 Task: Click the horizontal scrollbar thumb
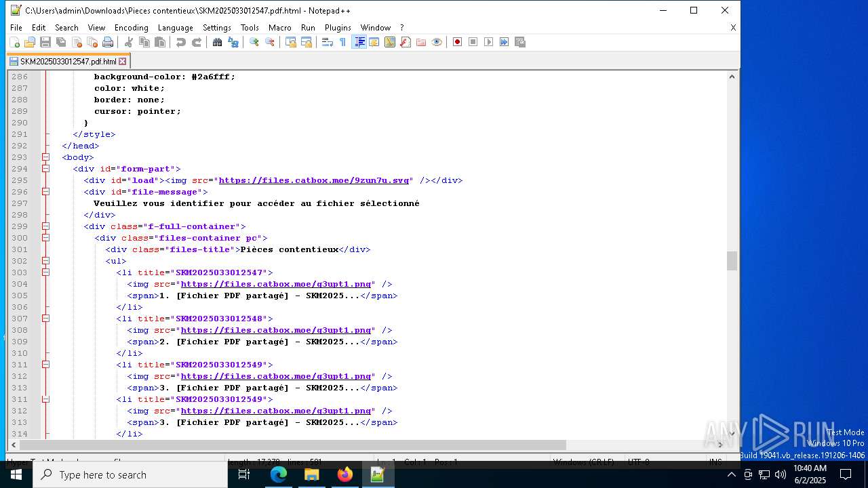coord(293,445)
